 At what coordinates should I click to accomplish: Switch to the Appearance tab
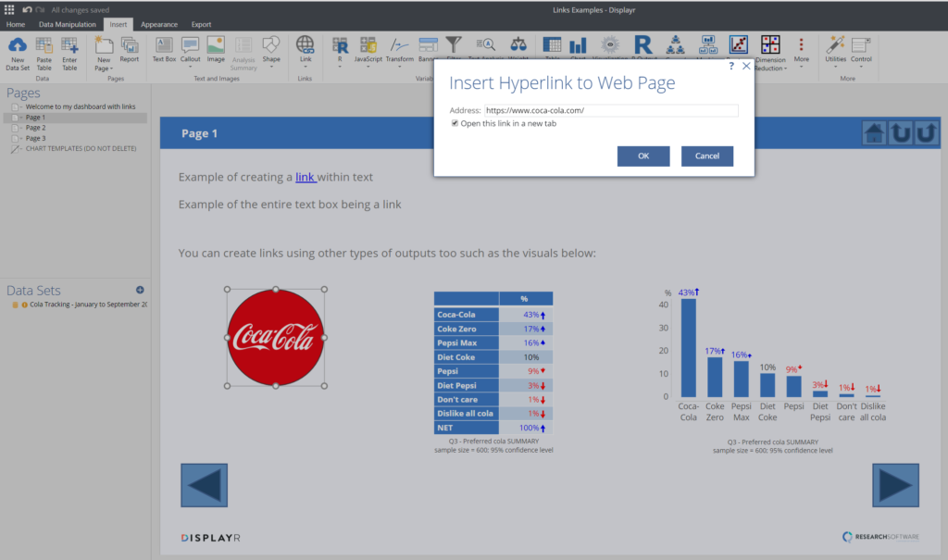pyautogui.click(x=158, y=24)
